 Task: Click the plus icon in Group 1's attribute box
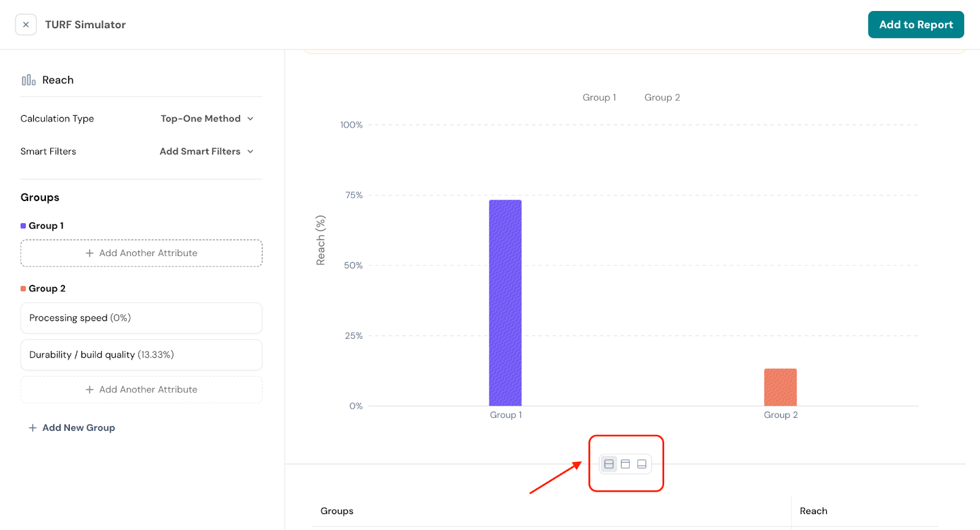pos(89,253)
